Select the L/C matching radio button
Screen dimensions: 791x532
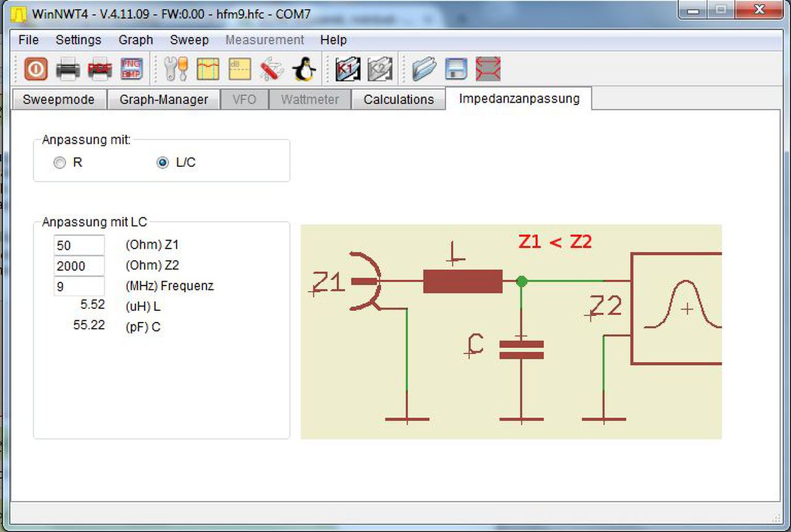163,163
